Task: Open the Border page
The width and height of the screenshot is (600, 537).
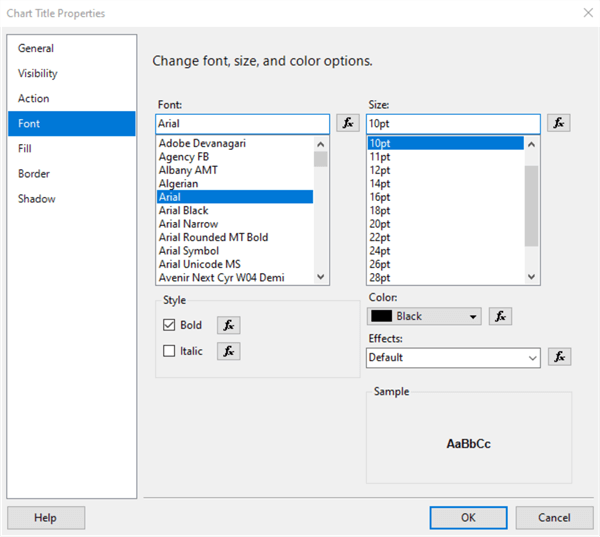Action: point(34,173)
